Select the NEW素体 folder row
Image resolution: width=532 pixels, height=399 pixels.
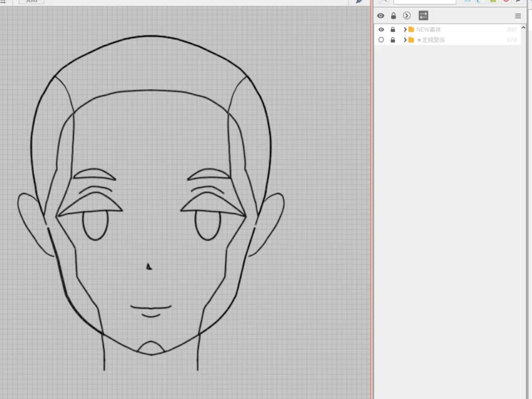click(447, 29)
